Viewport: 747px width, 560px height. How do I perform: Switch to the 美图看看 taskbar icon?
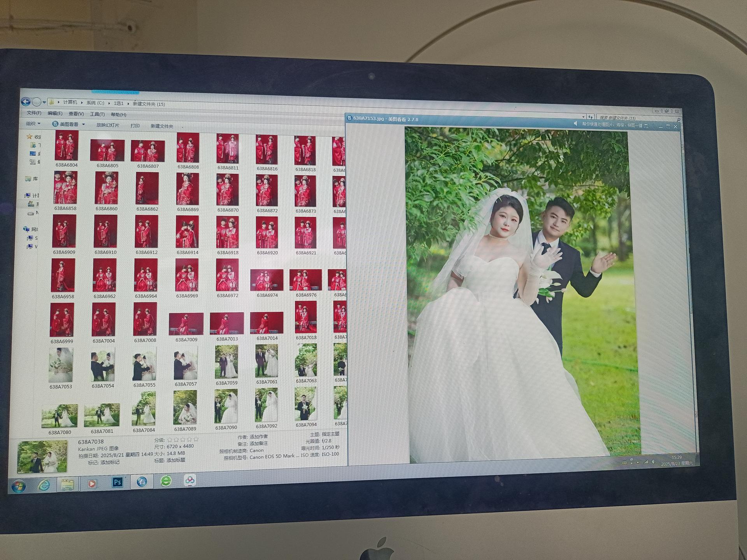pyautogui.click(x=142, y=482)
